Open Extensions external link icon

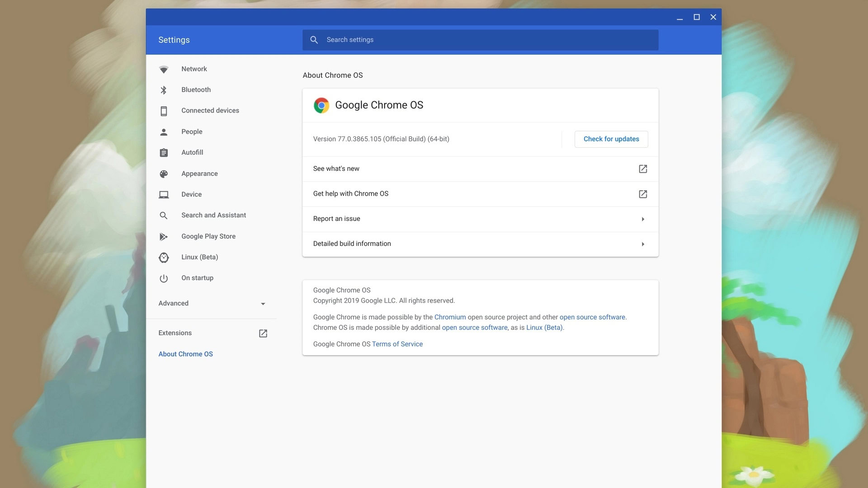point(263,333)
